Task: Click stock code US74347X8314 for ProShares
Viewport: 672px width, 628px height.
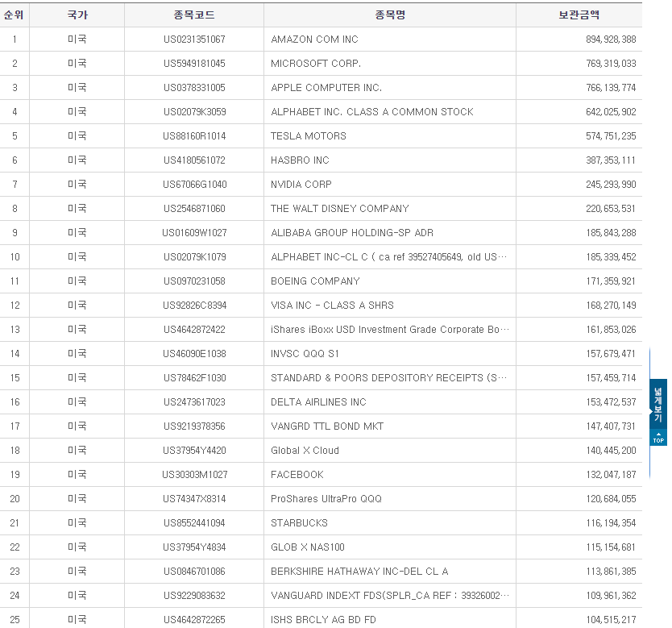Action: [x=194, y=499]
